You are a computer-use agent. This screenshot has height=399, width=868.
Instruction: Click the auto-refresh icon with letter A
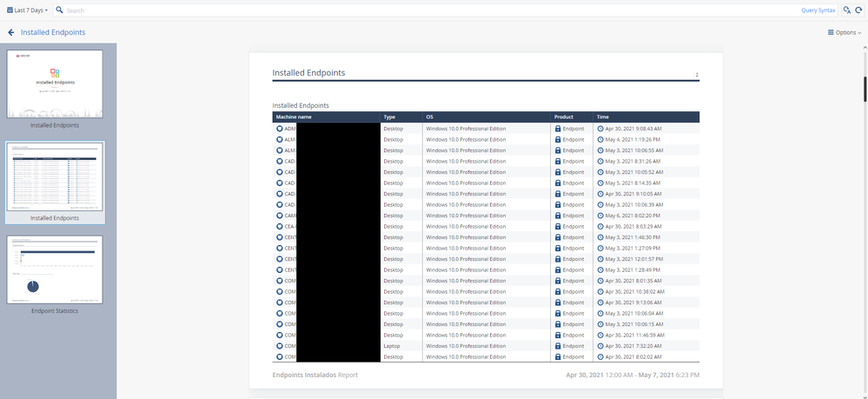pos(847,10)
